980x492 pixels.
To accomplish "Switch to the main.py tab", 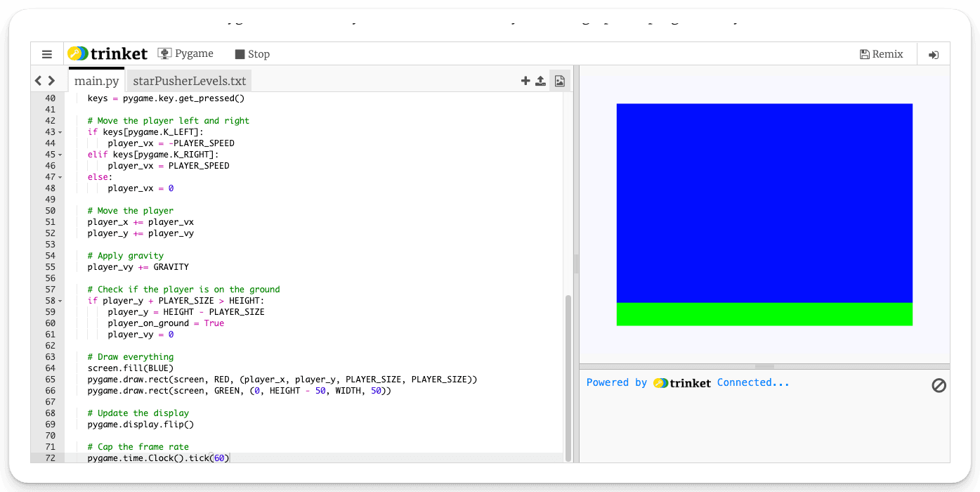I will click(x=97, y=81).
